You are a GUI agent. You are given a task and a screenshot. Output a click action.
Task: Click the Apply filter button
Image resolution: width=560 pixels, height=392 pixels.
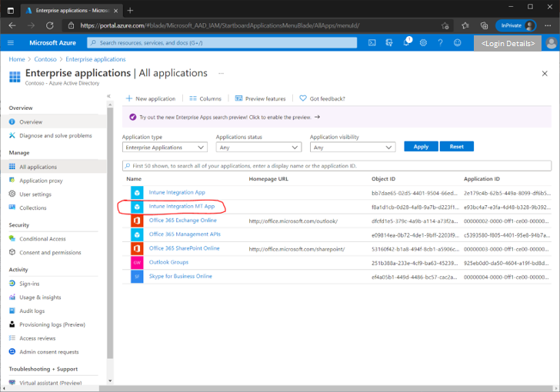coord(421,146)
